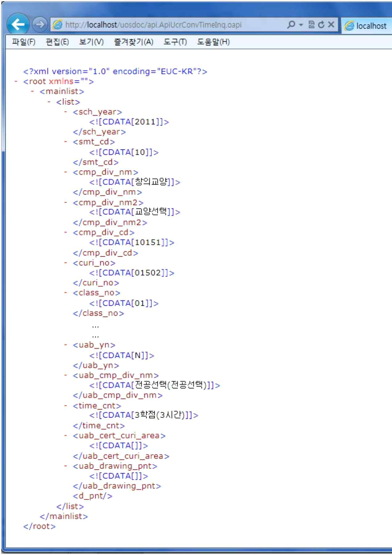Collapse the mainlist node
This screenshot has height=555, width=392.
tap(32, 91)
